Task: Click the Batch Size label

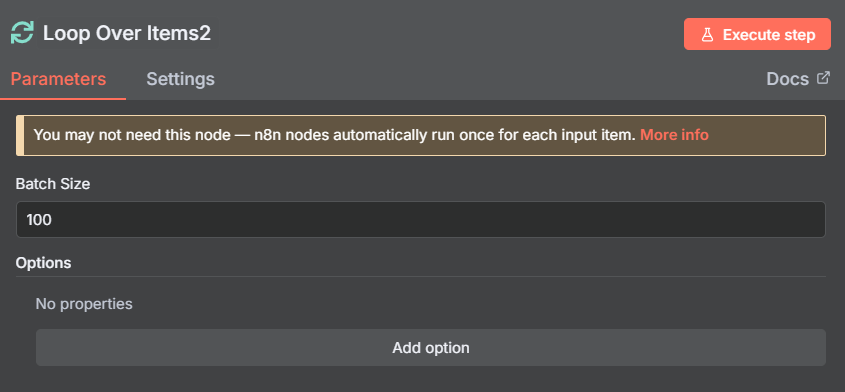Action: (53, 184)
